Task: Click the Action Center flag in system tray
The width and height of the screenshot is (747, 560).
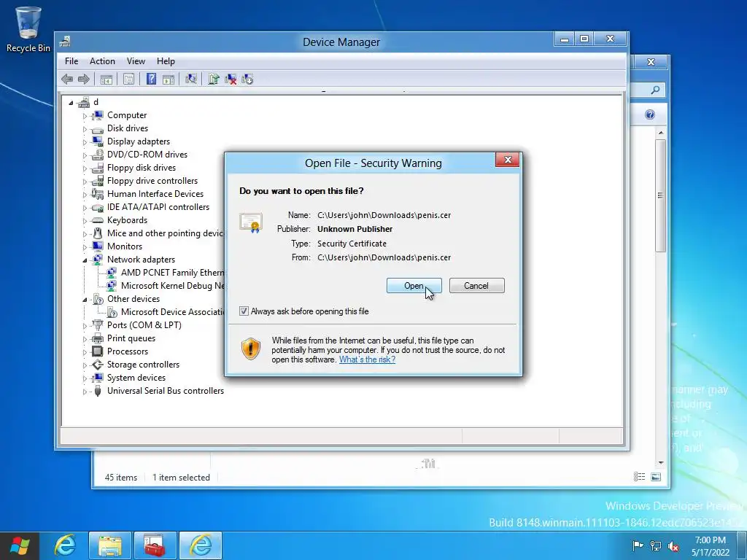Action: (638, 545)
